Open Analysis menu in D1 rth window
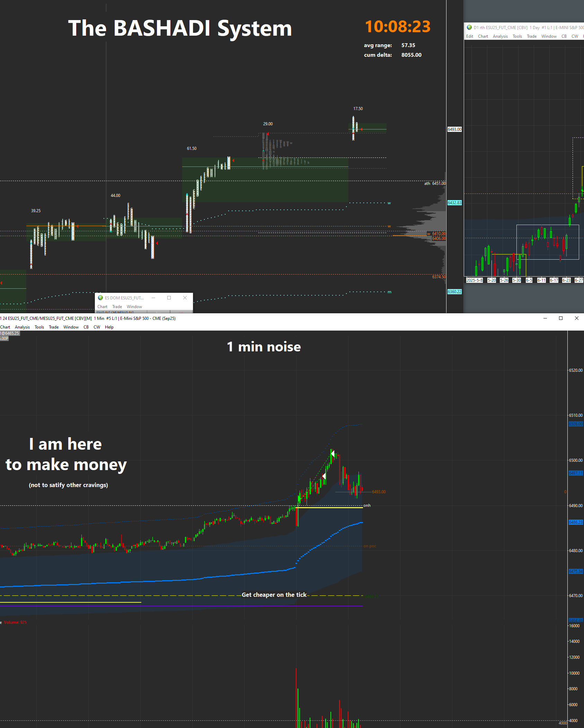Image resolution: width=584 pixels, height=728 pixels. [x=500, y=36]
